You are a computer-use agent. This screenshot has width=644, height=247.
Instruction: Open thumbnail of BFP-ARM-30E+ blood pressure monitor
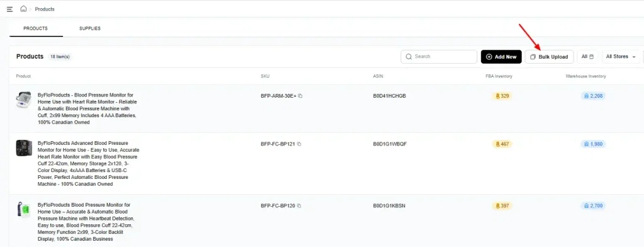click(x=23, y=100)
